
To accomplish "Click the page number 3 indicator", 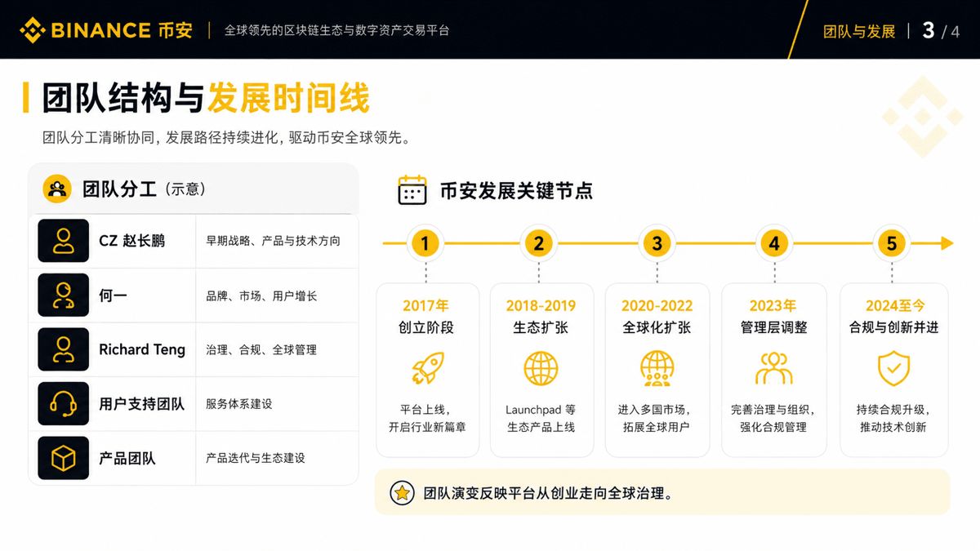I will tap(929, 30).
